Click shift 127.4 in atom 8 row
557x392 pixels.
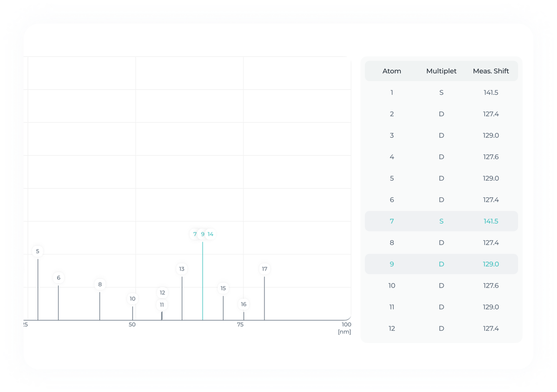pyautogui.click(x=491, y=243)
